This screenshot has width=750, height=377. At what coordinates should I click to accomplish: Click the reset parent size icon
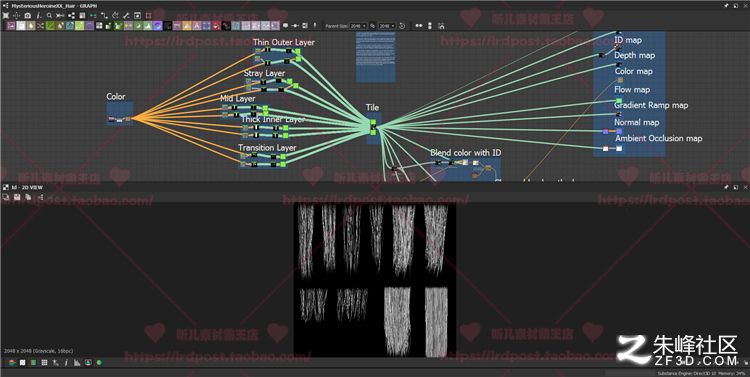click(402, 26)
